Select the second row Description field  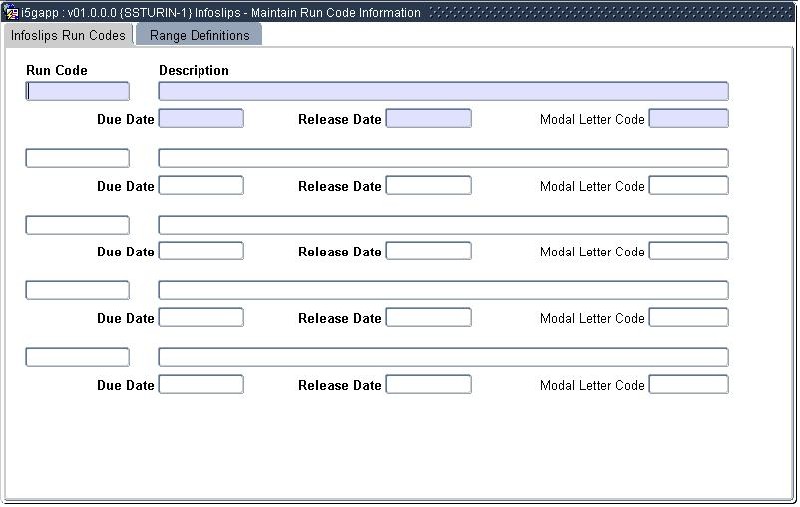coord(443,158)
